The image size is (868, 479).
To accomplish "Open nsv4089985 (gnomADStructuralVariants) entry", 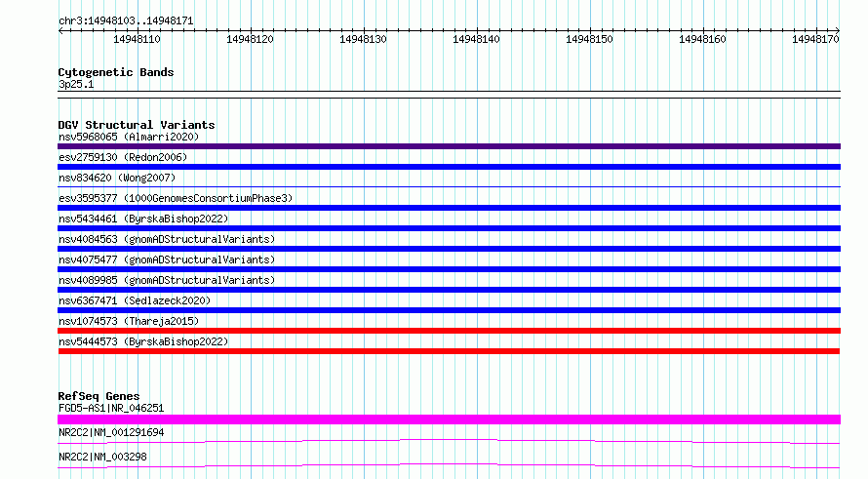I will tap(167, 280).
